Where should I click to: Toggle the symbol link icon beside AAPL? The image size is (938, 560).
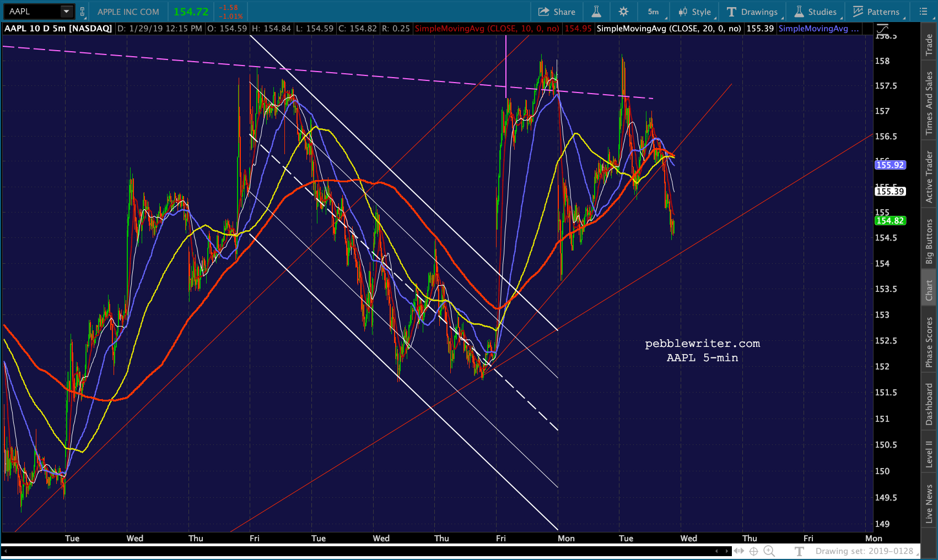[83, 12]
